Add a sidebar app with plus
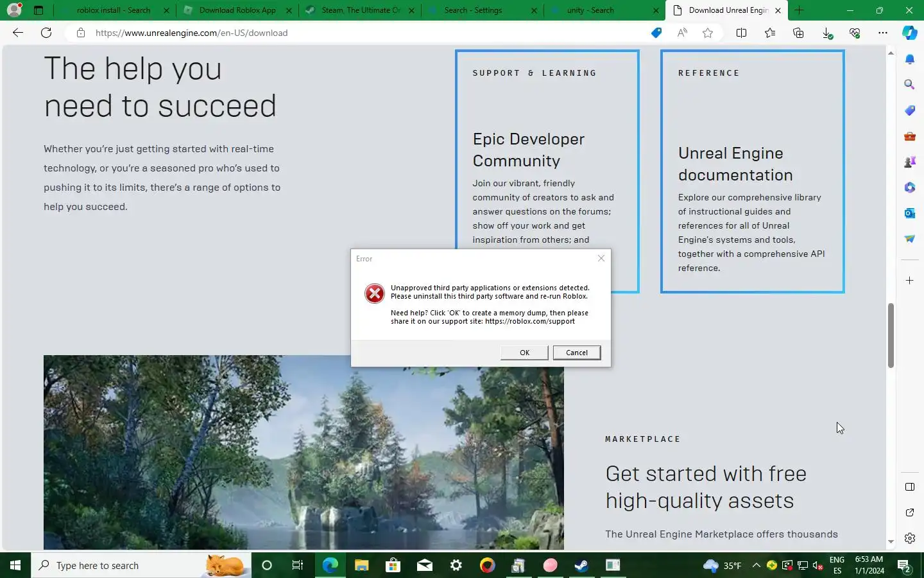 (910, 281)
